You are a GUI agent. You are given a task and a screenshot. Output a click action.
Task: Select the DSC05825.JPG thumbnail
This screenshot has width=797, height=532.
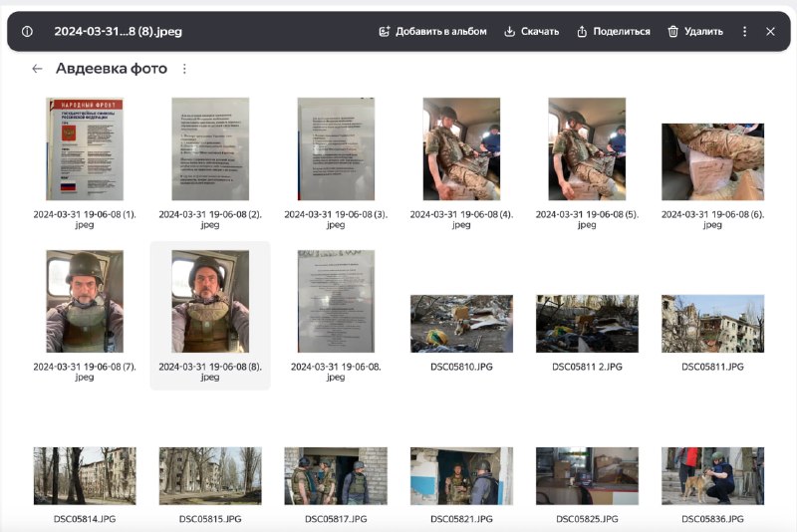tap(587, 476)
